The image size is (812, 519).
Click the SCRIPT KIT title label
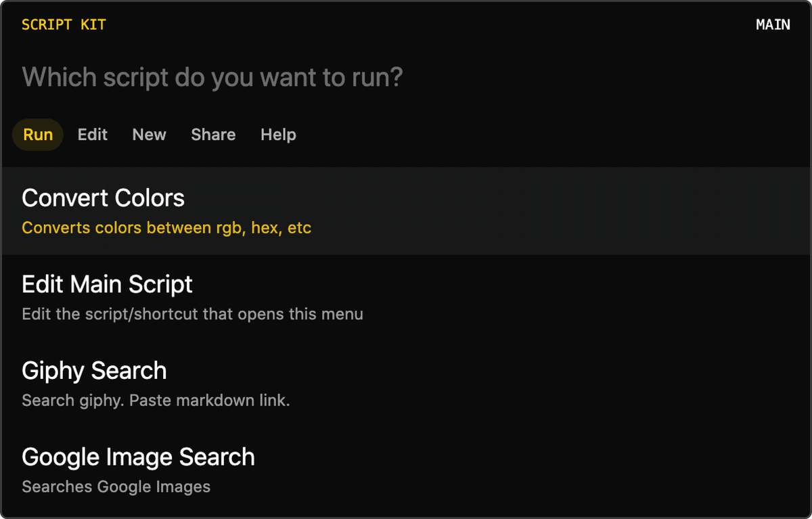tap(64, 25)
